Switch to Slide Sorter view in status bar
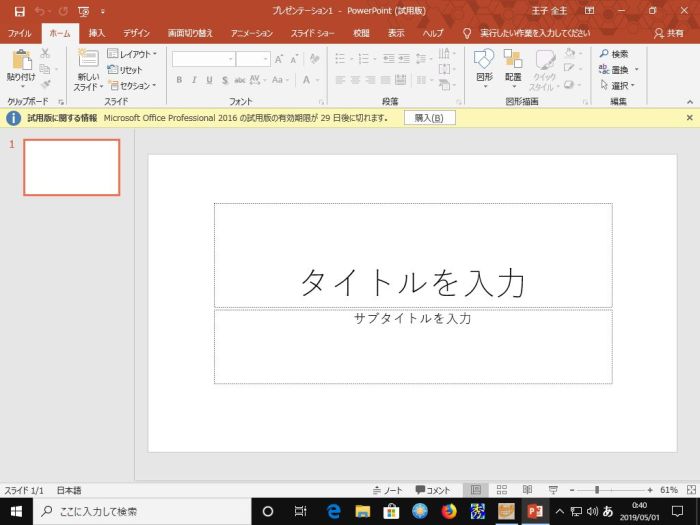Viewport: 700px width, 525px height. 500,490
